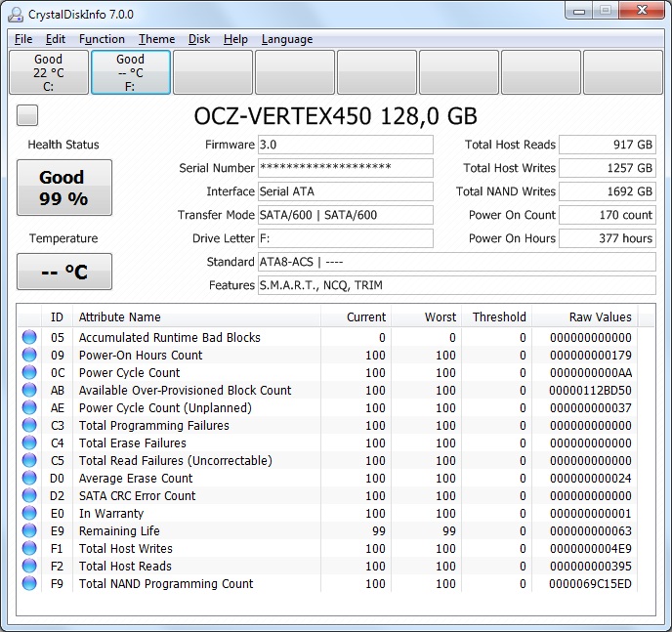Click Transfer Mode field SATA/600 | SATA/600
Viewport: 672px width, 632px height.
[346, 215]
